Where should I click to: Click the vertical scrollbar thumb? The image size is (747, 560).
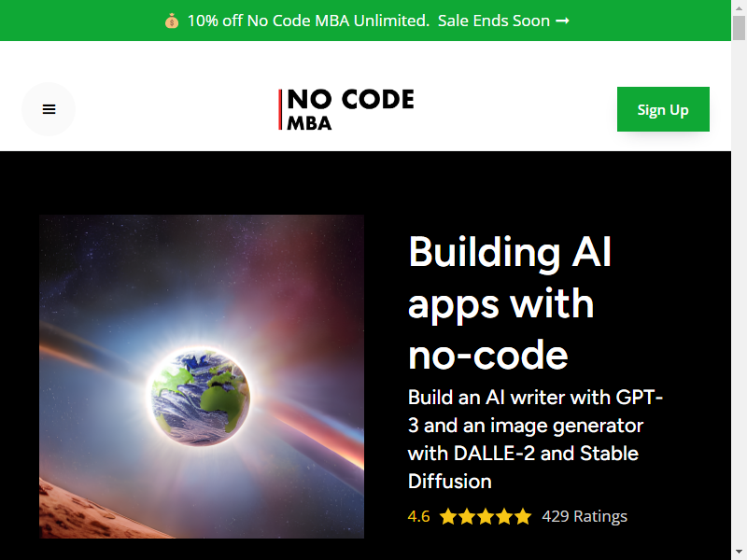(x=739, y=28)
